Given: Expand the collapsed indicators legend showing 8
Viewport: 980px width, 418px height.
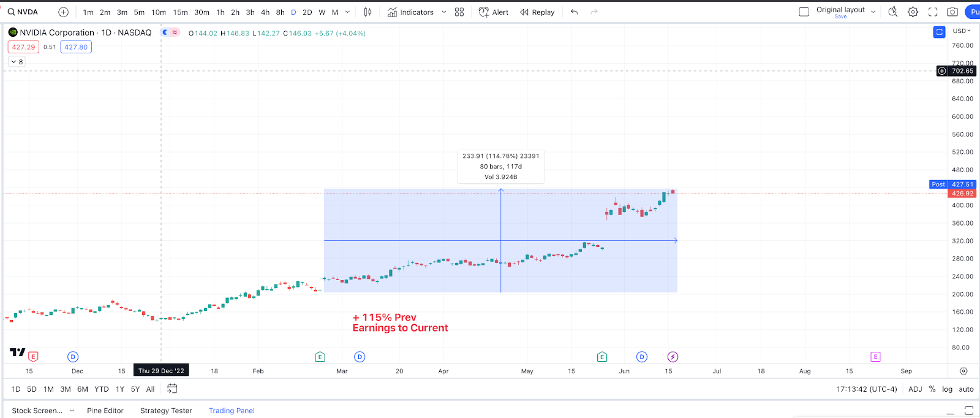Looking at the screenshot, I should [x=17, y=62].
